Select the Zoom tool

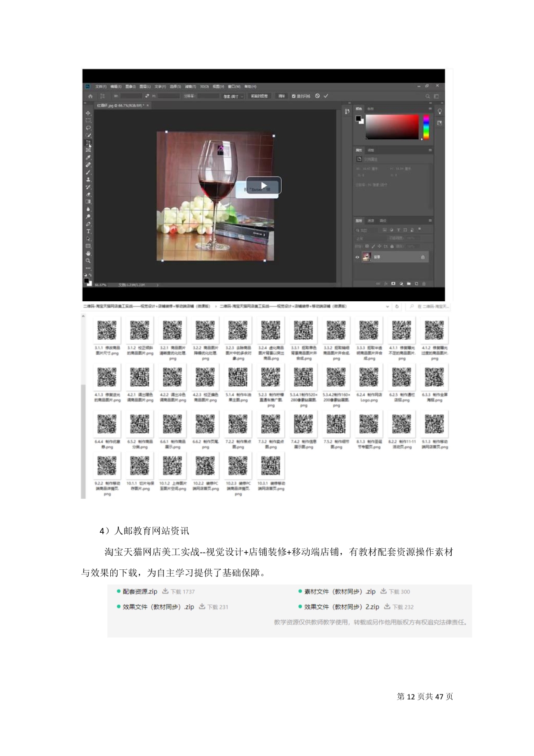[88, 261]
